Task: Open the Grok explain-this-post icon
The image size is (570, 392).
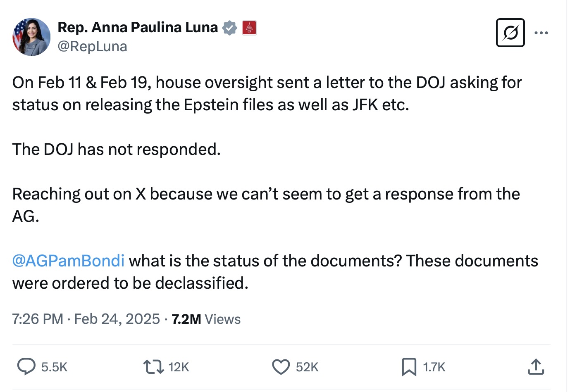Action: [x=510, y=33]
